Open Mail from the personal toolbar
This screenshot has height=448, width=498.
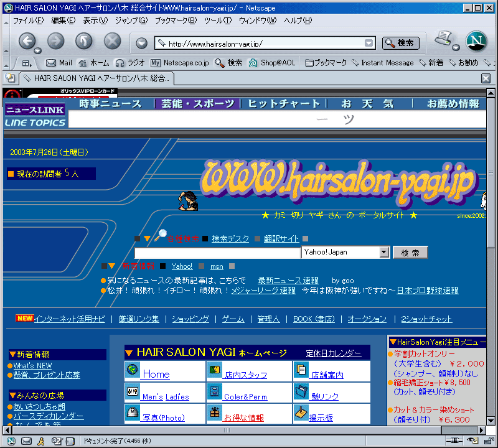coord(59,63)
